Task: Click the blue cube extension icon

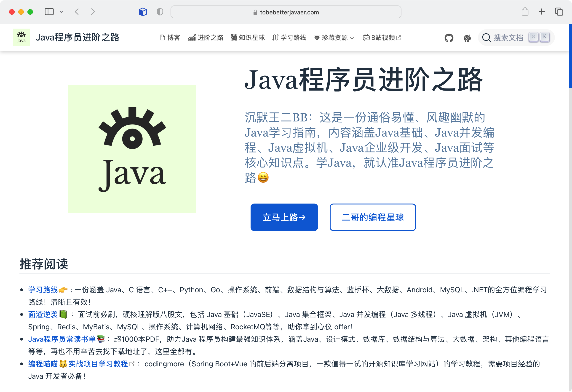Action: point(143,12)
